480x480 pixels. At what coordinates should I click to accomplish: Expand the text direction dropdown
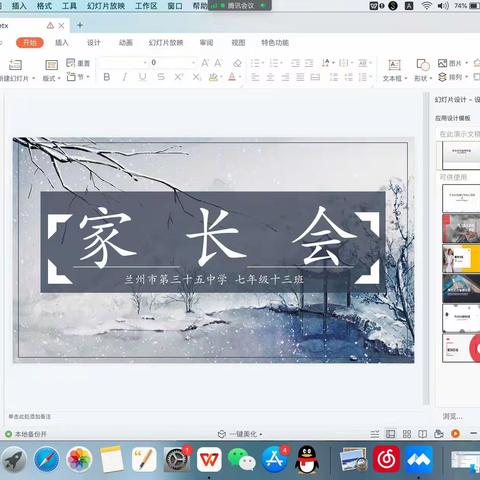334,63
